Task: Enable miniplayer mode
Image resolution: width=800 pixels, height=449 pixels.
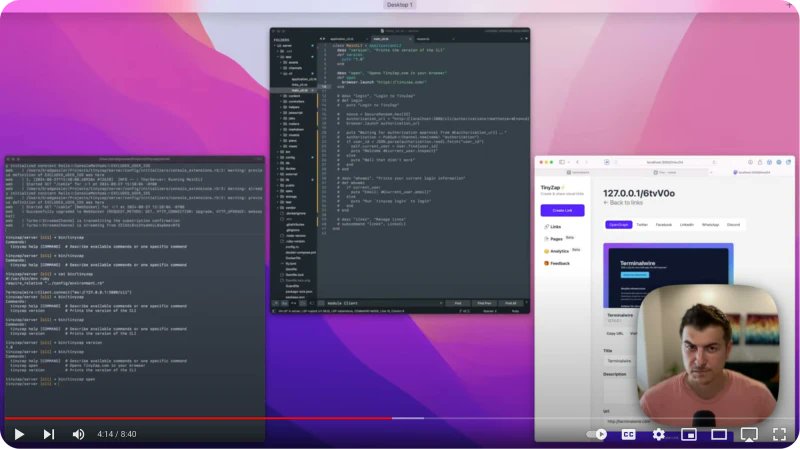Action: pos(689,434)
